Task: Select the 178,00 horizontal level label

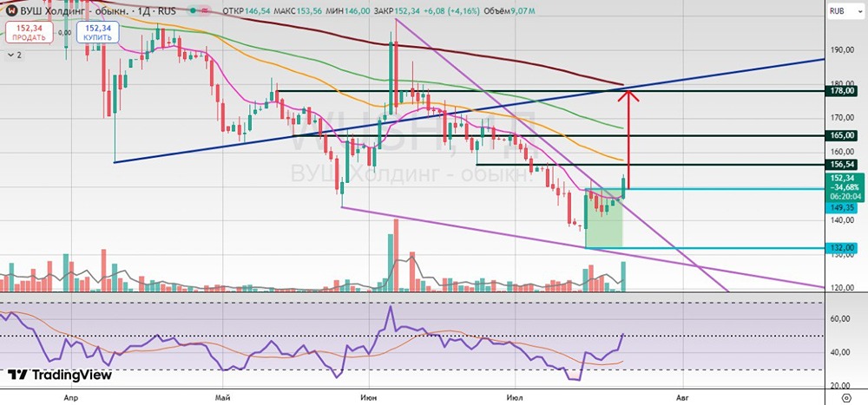Action: 839,91
